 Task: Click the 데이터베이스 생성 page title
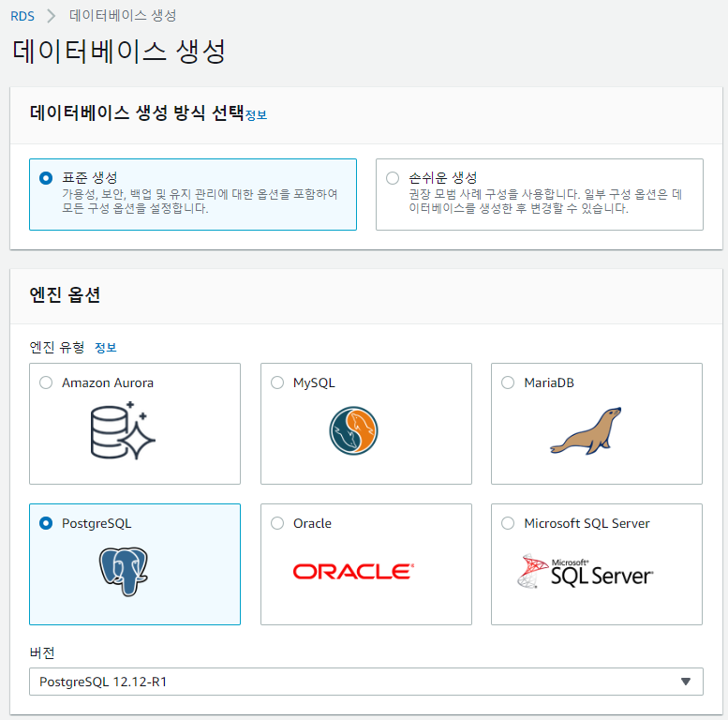[x=119, y=52]
